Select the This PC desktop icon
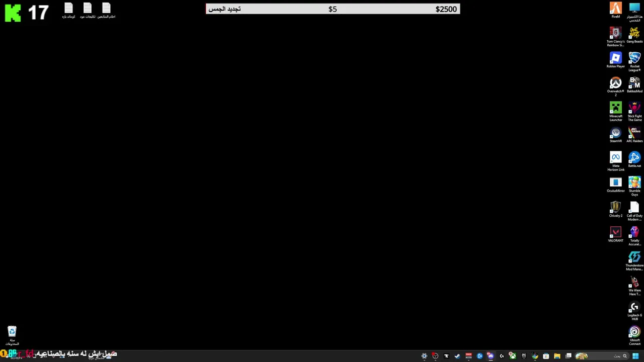644x362 pixels. (x=634, y=12)
